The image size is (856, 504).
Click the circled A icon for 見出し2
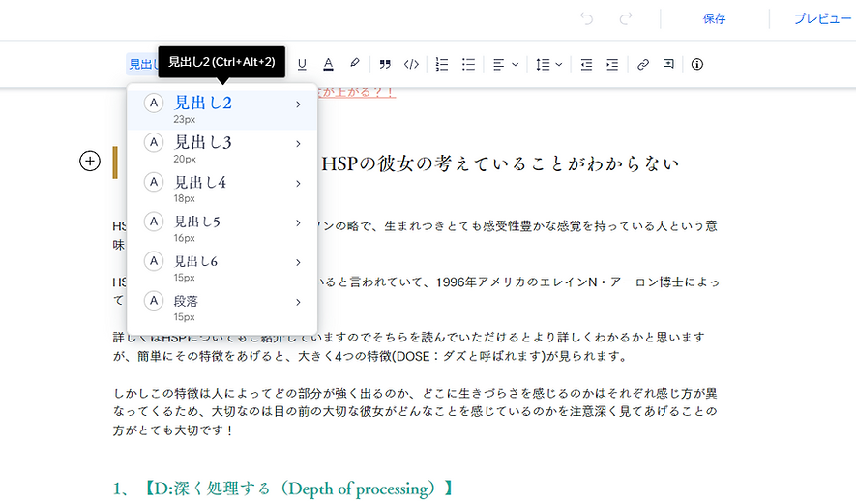click(154, 103)
